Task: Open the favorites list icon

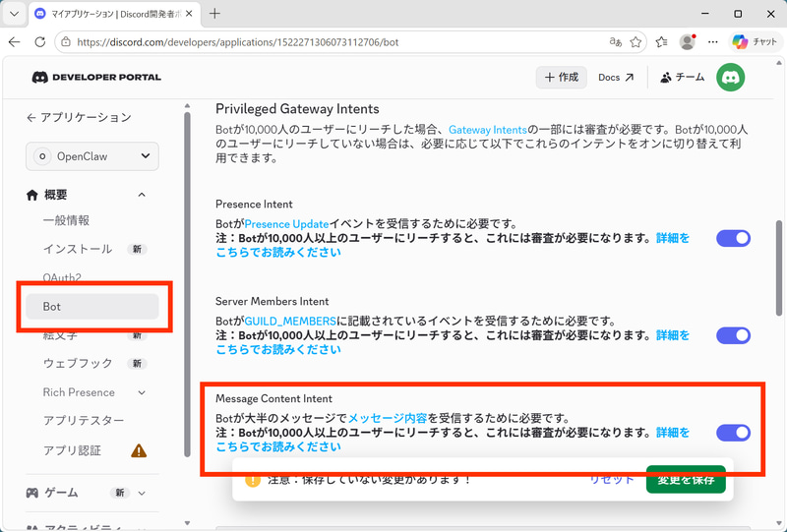Action: click(x=661, y=42)
